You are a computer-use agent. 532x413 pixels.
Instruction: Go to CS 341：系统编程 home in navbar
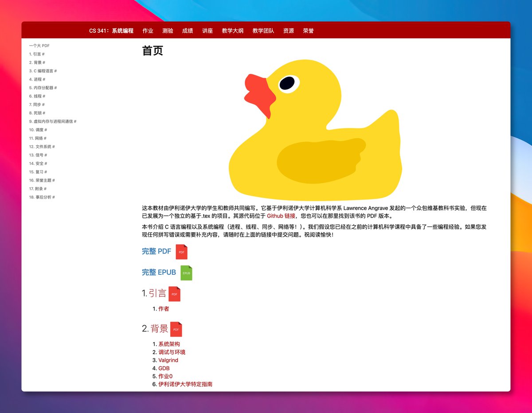pyautogui.click(x=111, y=31)
